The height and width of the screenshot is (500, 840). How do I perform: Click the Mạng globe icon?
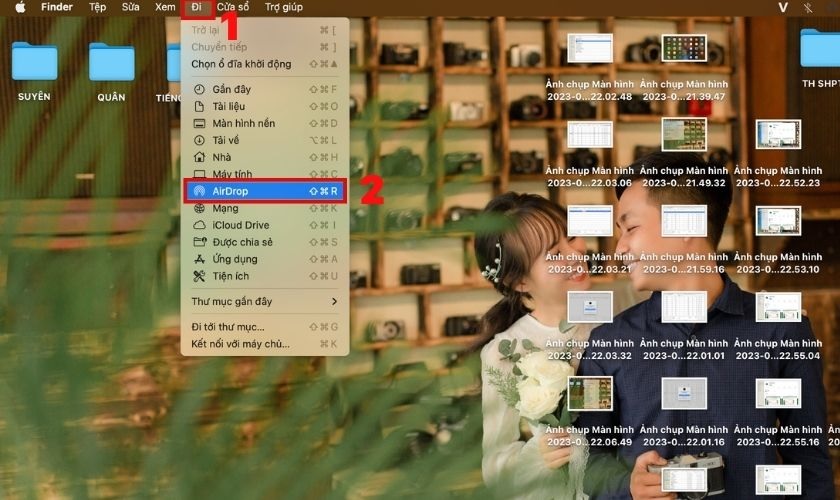(199, 208)
